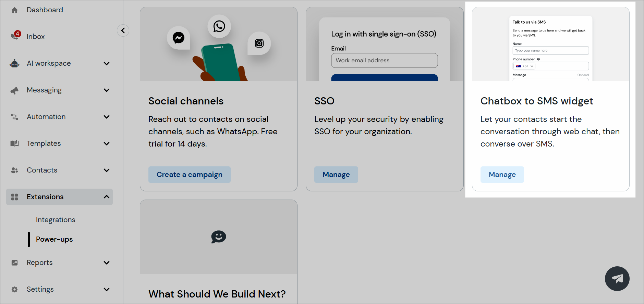Click the smiley chat bubble icon

219,237
